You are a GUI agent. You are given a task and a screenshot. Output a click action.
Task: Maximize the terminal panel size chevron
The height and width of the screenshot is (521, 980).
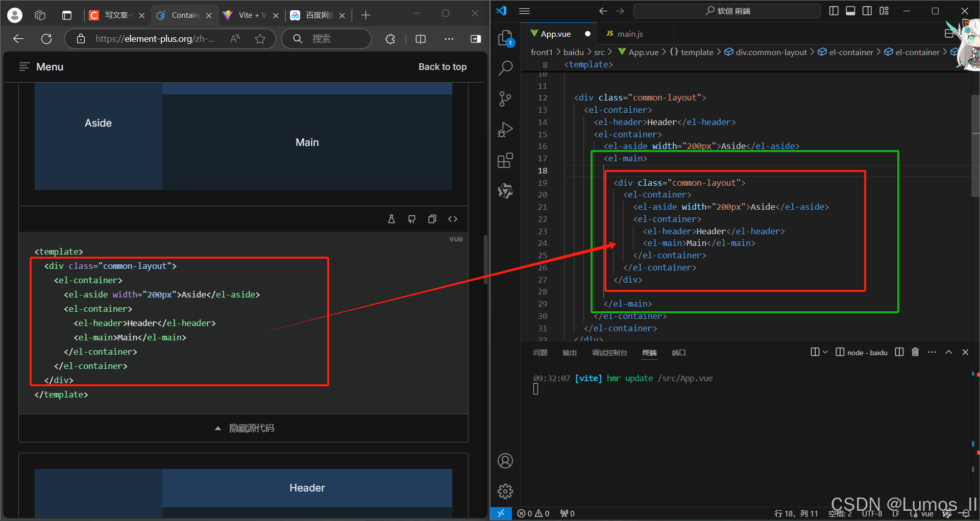tap(949, 352)
